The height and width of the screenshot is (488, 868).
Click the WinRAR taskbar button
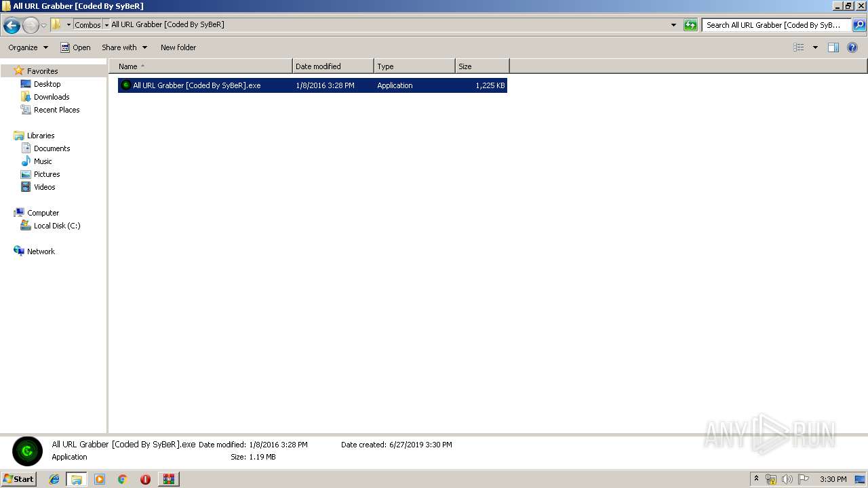(x=168, y=479)
